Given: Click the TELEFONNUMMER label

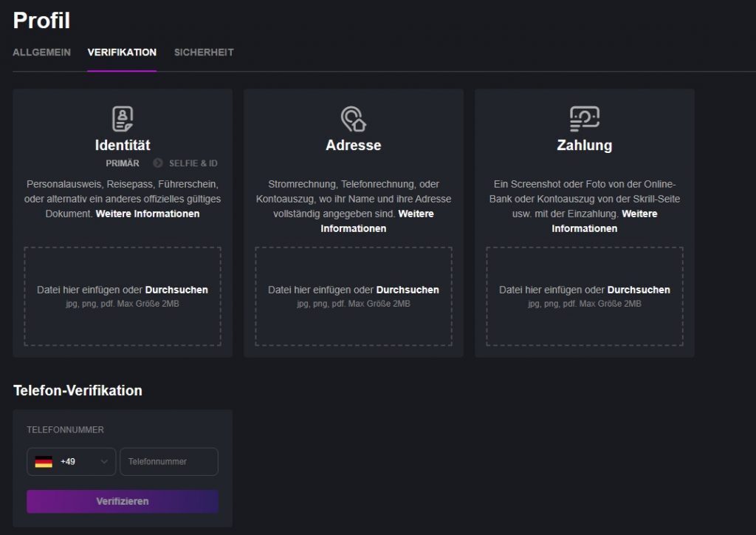Looking at the screenshot, I should pyautogui.click(x=65, y=430).
